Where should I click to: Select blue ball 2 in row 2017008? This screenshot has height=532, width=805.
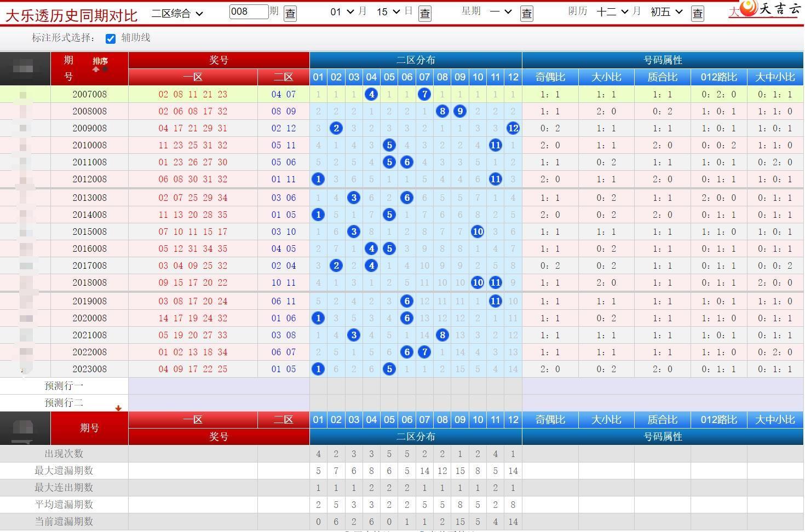[336, 265]
